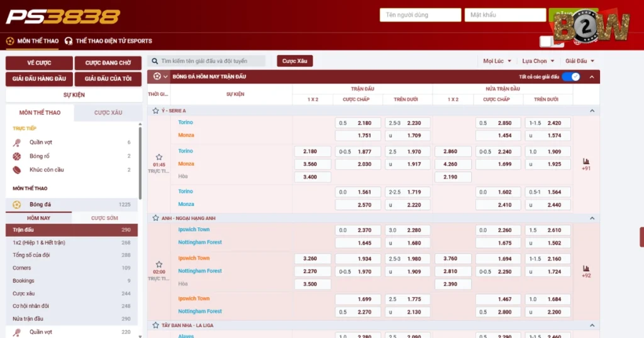Image resolution: width=644 pixels, height=338 pixels.
Task: Open Môn Thể Thao soccer ball icon
Action: click(x=10, y=41)
